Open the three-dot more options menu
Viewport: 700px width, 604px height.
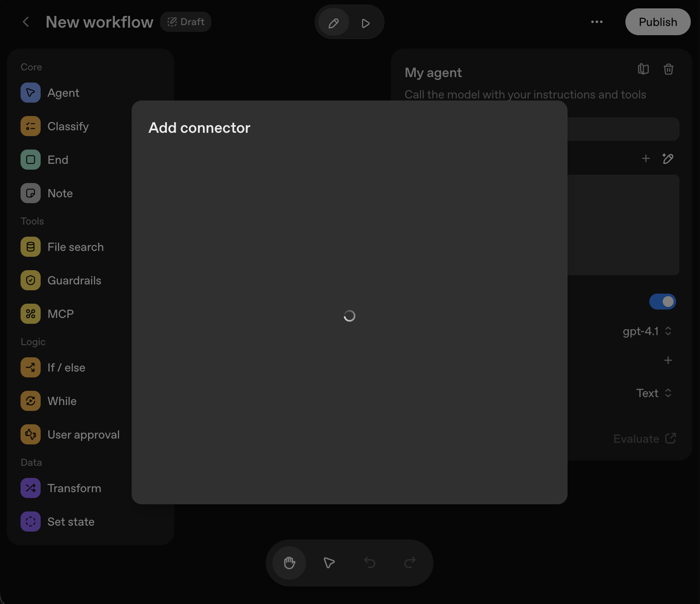coord(597,22)
